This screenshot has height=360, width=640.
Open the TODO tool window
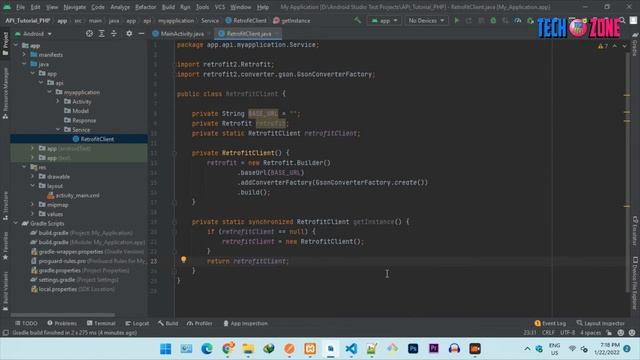coord(26,323)
